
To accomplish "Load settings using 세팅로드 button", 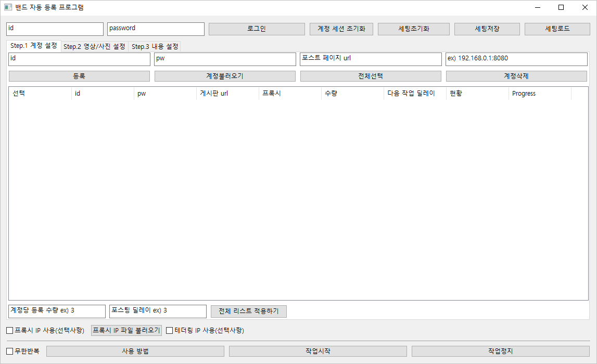I will (x=557, y=29).
